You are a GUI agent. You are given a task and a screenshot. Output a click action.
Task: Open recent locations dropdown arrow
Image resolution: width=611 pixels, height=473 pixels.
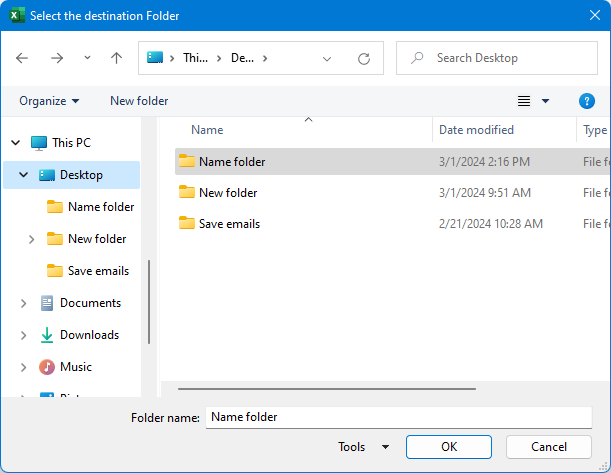coord(87,58)
